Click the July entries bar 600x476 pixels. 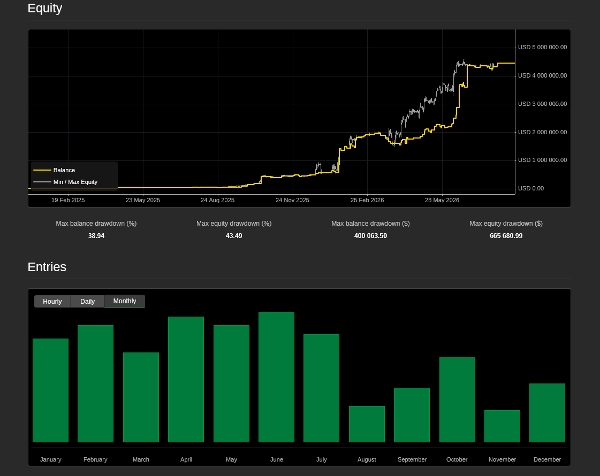click(321, 388)
